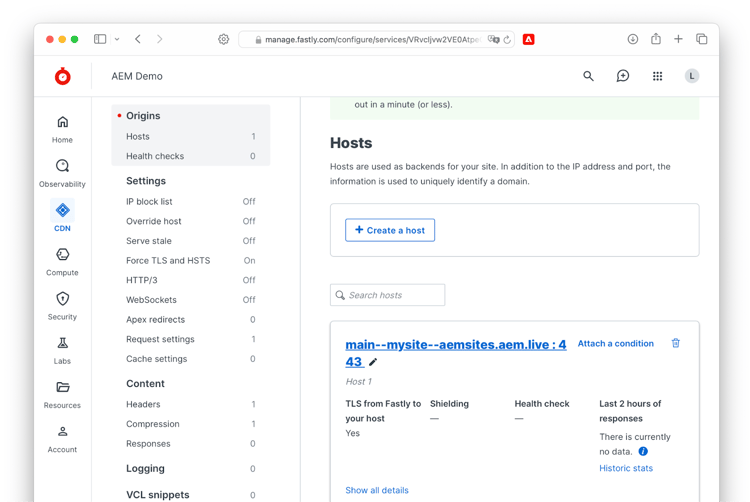Click the Search hosts field
This screenshot has height=502, width=750.
tap(387, 295)
